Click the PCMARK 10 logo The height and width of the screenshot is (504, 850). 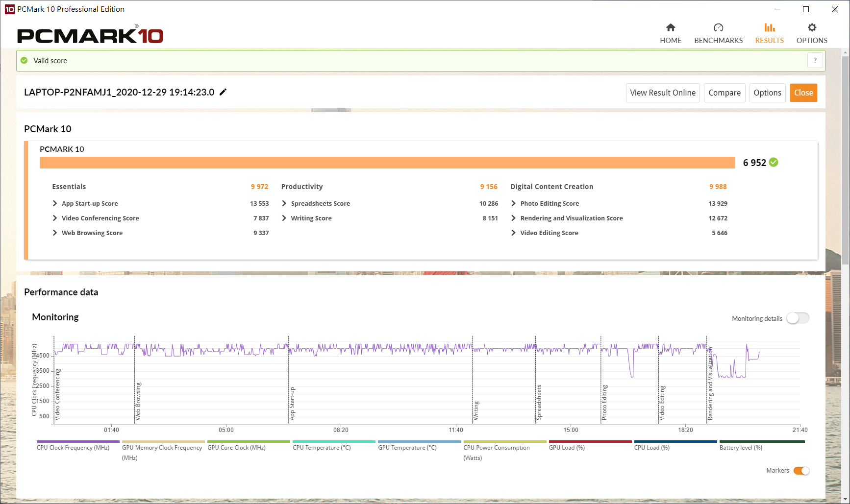(90, 35)
